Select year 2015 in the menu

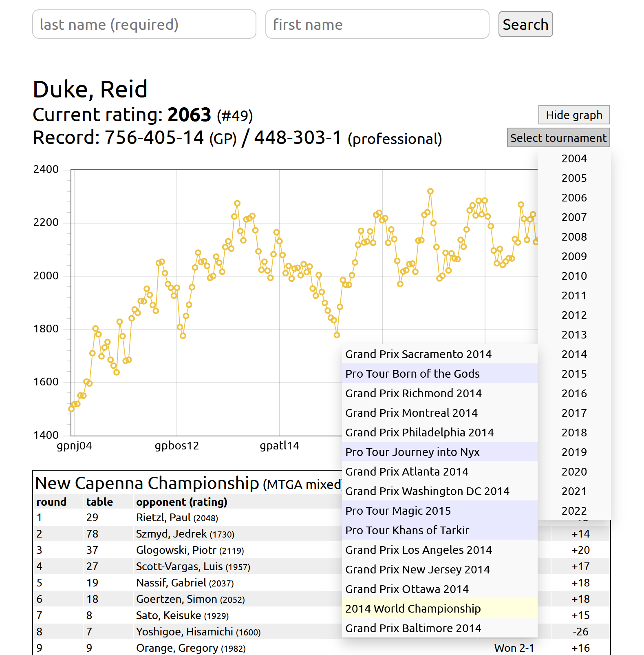coord(574,374)
